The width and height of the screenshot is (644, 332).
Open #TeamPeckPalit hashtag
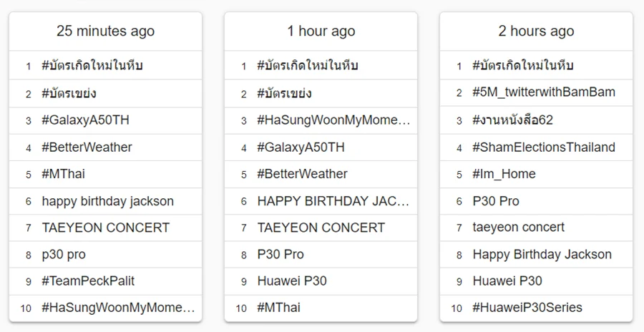[88, 281]
